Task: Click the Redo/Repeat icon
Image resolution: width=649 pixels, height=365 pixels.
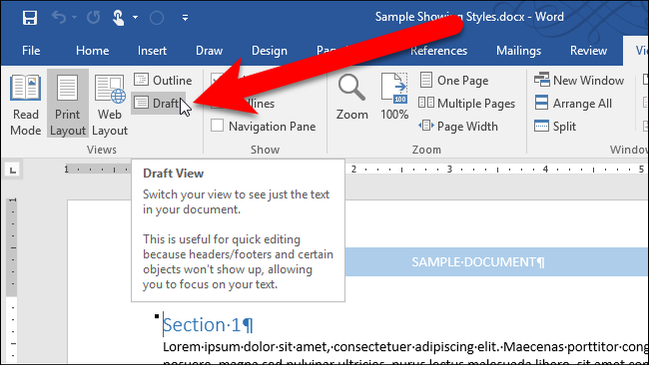Action: click(x=94, y=17)
